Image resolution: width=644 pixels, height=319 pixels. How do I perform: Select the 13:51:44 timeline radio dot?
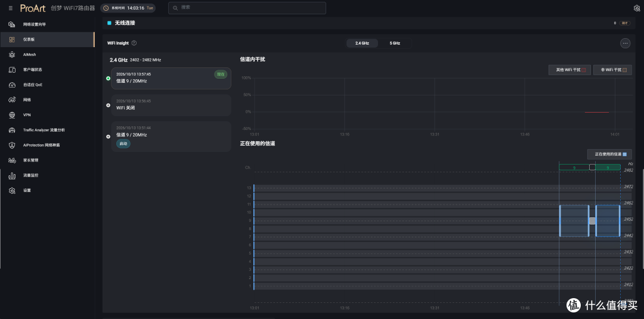click(108, 137)
